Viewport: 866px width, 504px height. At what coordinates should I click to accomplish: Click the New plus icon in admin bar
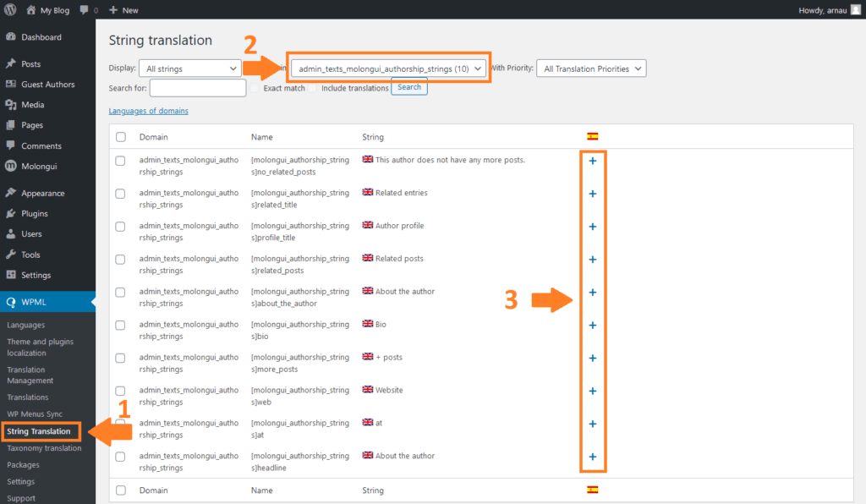pos(113,10)
